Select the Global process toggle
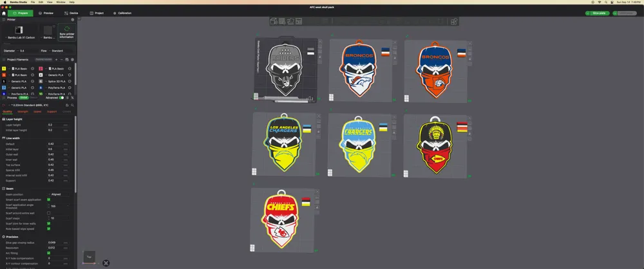The width and height of the screenshot is (644, 269). click(x=23, y=98)
